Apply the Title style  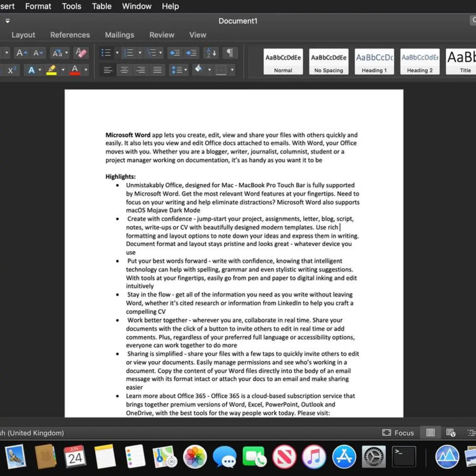click(x=461, y=61)
